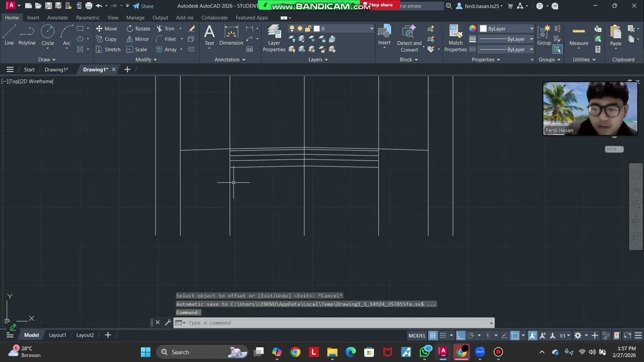The image size is (644, 362).
Task: Activate the Copy command
Action: click(106, 39)
